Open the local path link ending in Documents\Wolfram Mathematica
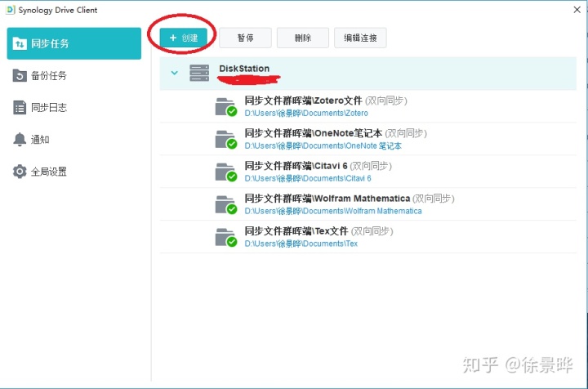588x389 pixels. (333, 211)
